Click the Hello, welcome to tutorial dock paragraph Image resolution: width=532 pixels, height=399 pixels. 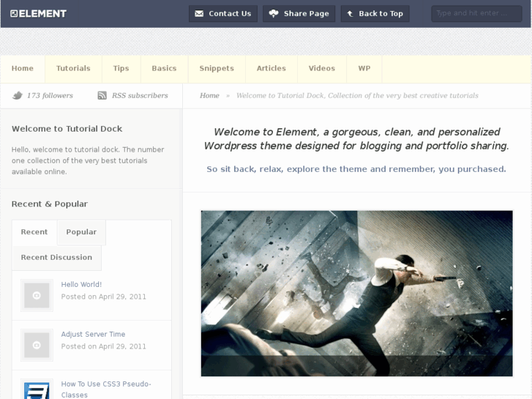88,160
